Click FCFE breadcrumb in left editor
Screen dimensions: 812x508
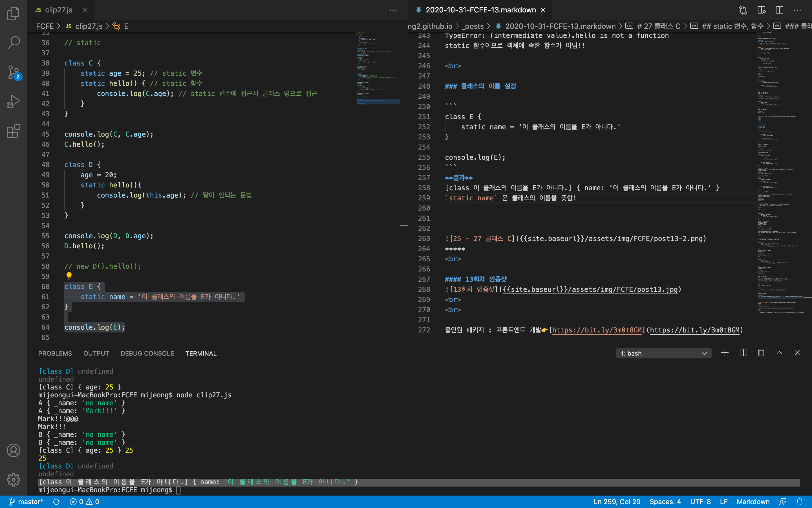[x=45, y=26]
